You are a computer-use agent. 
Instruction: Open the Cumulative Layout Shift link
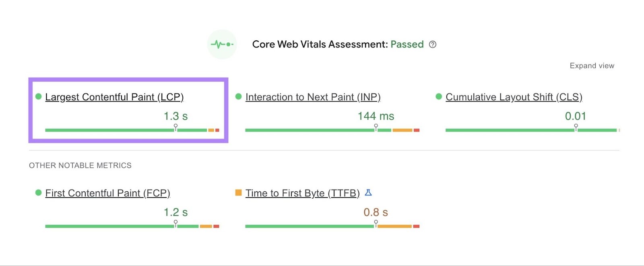tap(514, 97)
